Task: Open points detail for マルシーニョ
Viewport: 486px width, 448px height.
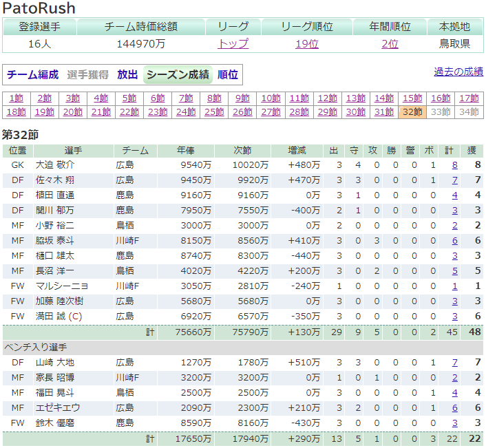Action: tap(455, 286)
